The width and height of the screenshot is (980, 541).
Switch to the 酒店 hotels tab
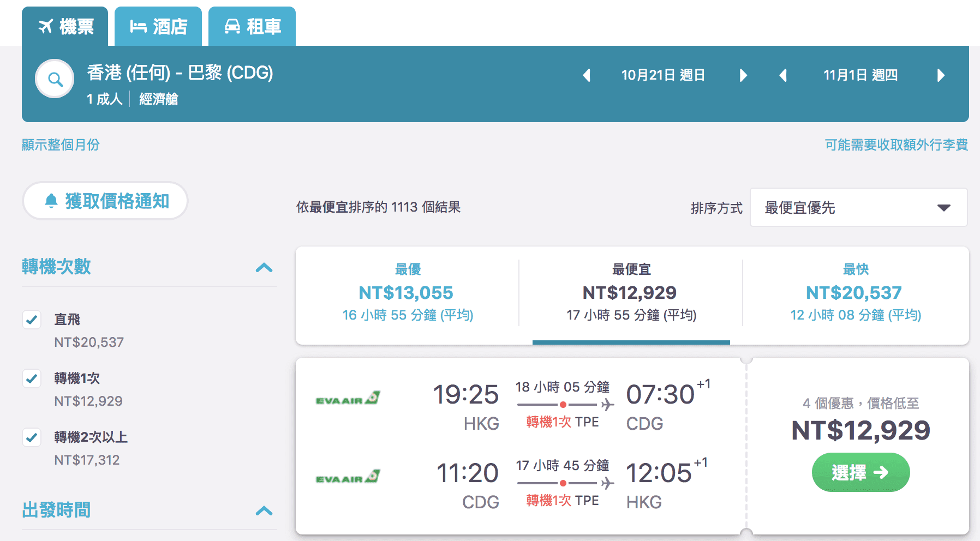(158, 26)
